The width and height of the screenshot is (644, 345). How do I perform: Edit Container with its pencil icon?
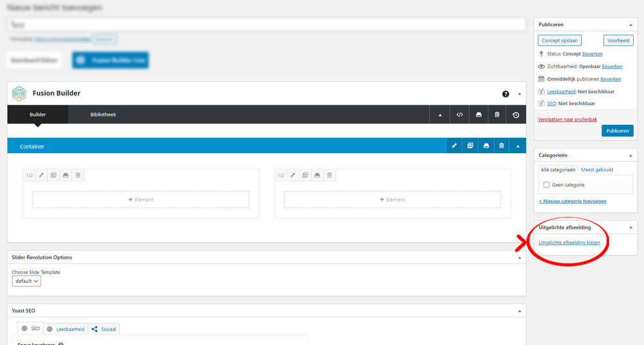454,146
